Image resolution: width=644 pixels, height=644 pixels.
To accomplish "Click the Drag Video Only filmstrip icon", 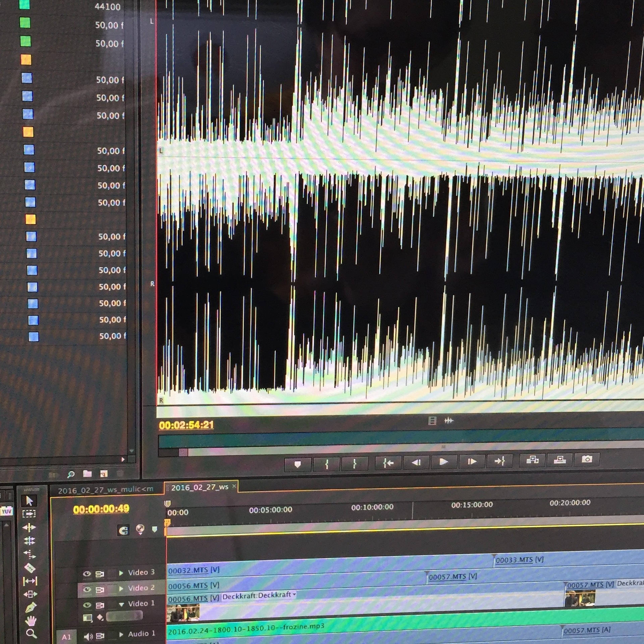I will click(432, 421).
